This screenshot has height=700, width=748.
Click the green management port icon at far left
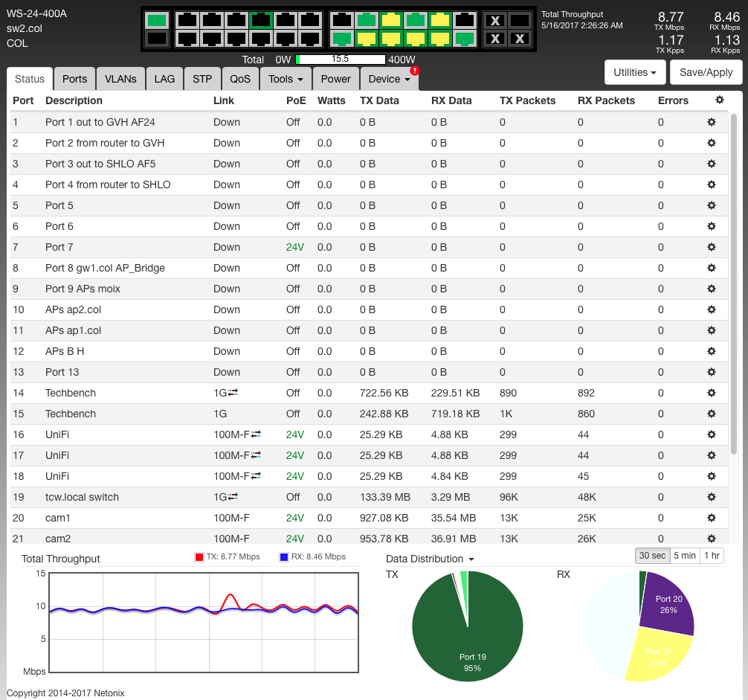(x=157, y=20)
